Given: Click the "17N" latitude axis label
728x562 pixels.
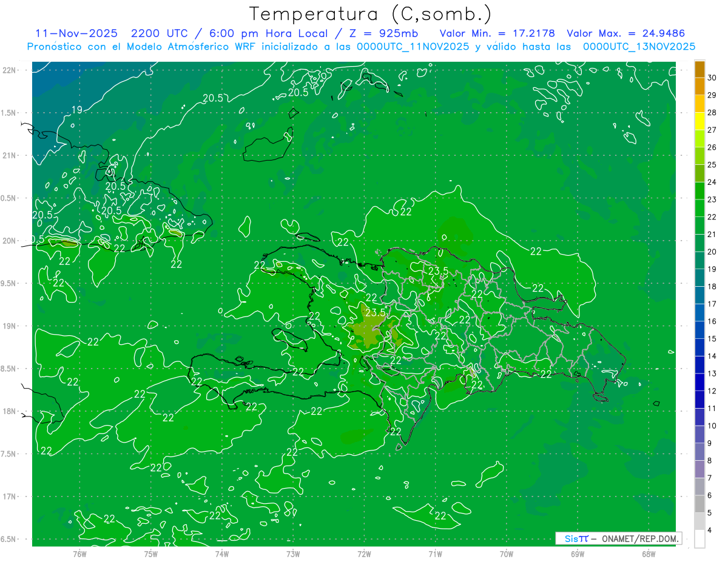Looking at the screenshot, I should (8, 497).
